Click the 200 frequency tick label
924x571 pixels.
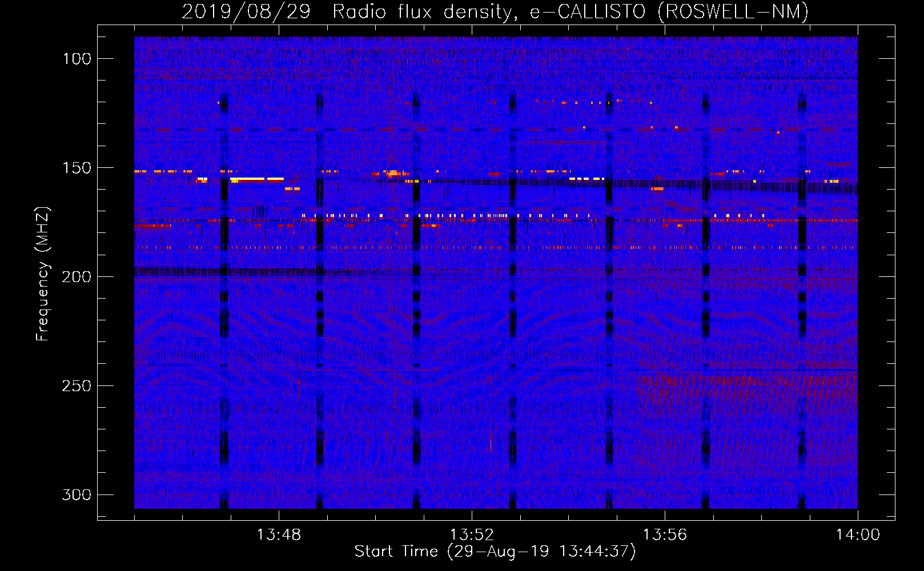point(77,277)
